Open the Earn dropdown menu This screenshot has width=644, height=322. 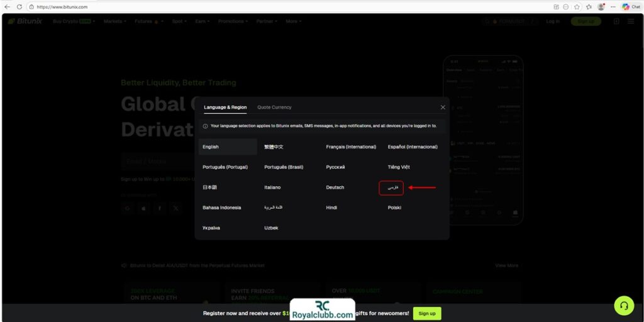[x=203, y=21]
